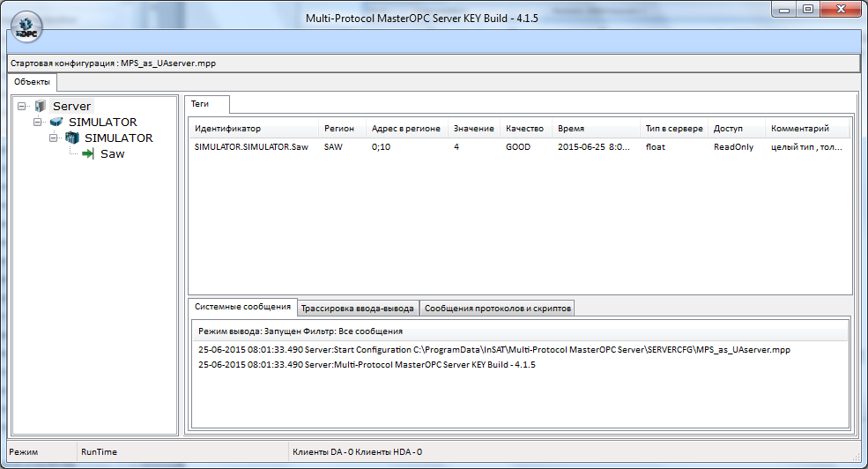Click the value cell showing 4

click(x=456, y=146)
